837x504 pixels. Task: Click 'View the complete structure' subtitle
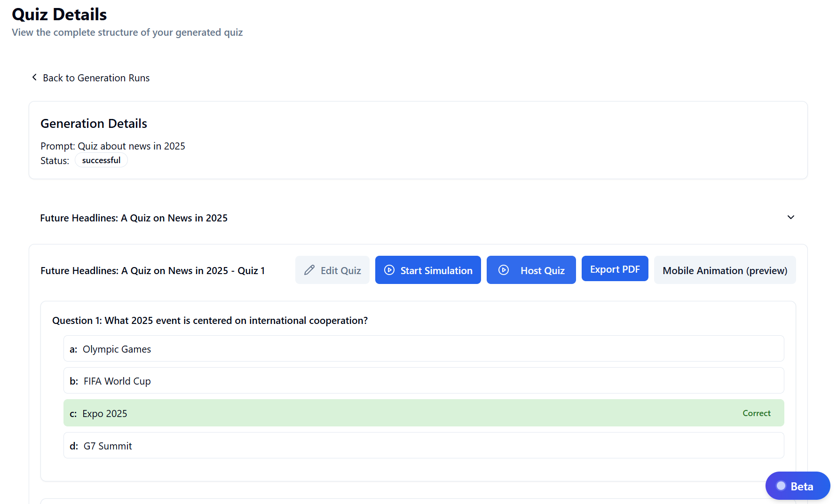pos(127,32)
